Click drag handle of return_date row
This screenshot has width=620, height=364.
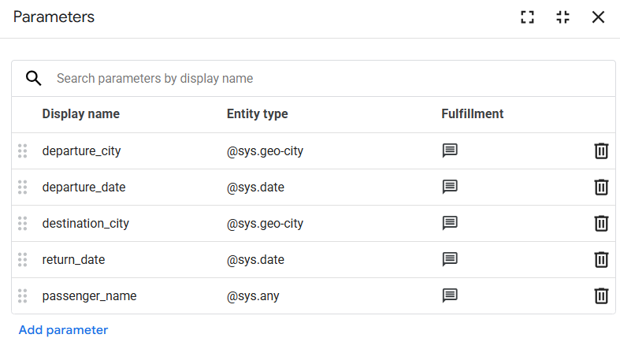(x=23, y=259)
